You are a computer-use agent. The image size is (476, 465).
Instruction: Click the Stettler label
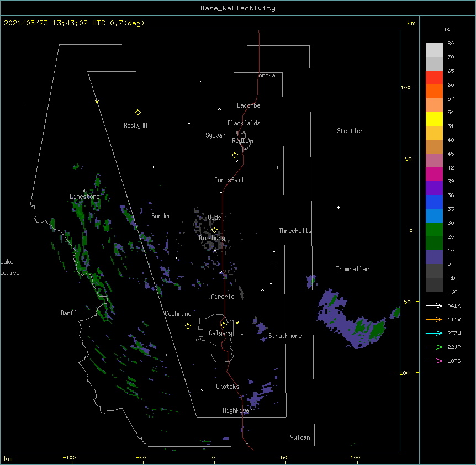pyautogui.click(x=350, y=131)
